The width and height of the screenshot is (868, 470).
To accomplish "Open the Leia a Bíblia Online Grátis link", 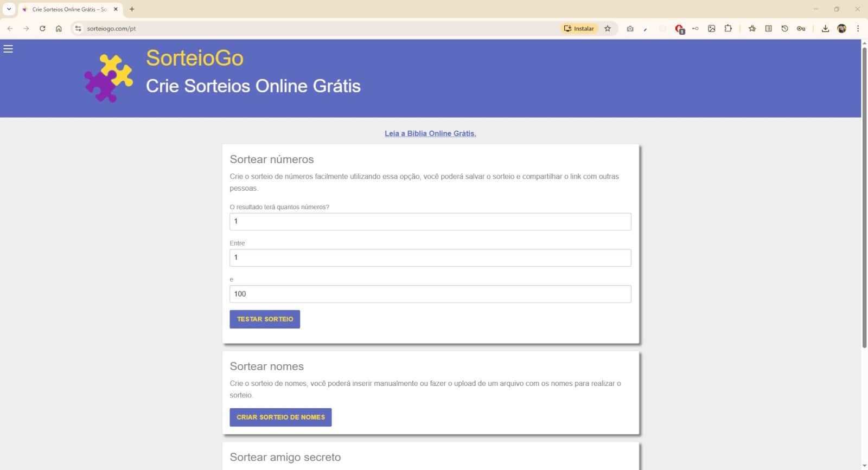I will pos(430,133).
